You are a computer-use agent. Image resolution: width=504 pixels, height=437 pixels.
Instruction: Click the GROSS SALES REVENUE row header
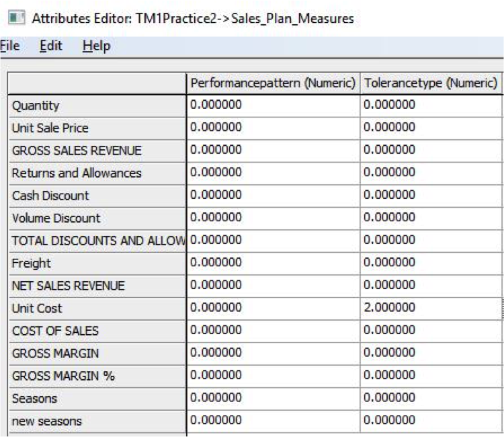tap(97, 151)
